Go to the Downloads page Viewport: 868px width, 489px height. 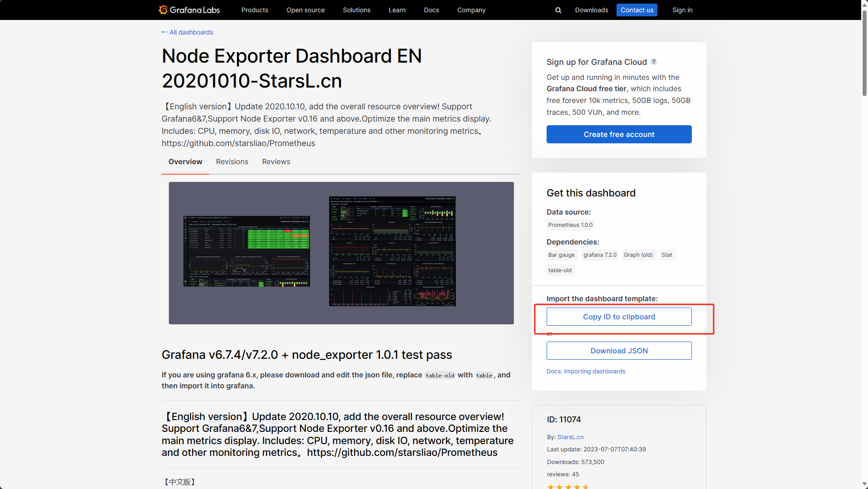tap(592, 10)
